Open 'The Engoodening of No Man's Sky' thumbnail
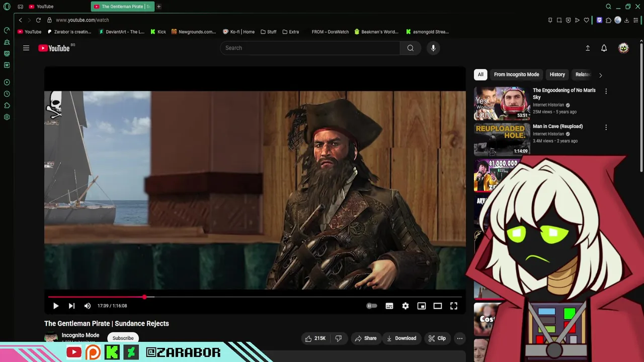This screenshot has width=644, height=362. [x=502, y=104]
